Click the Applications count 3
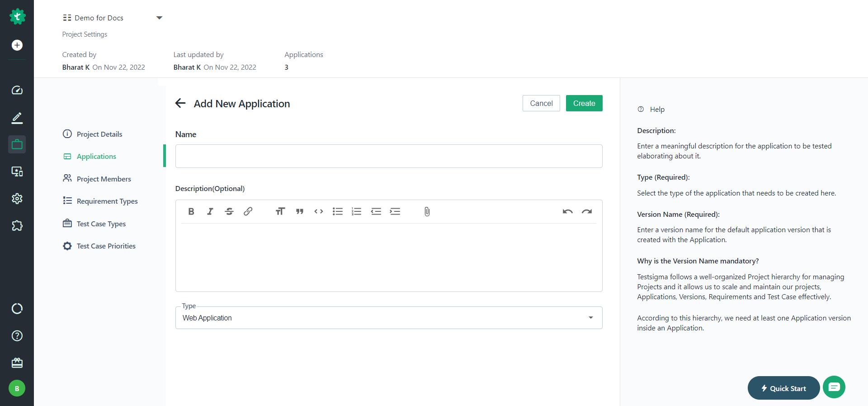The height and width of the screenshot is (406, 868). pos(286,67)
